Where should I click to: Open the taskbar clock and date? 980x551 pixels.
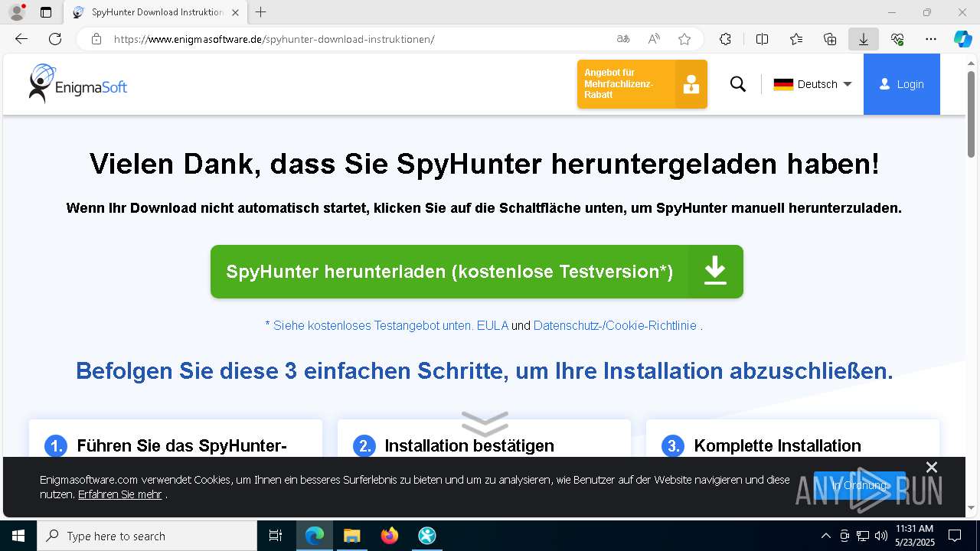pos(916,536)
